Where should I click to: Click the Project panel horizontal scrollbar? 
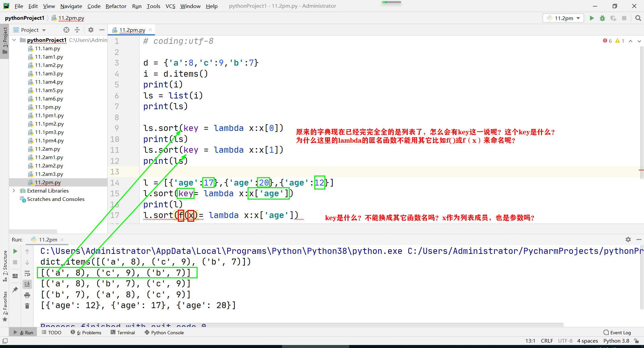tap(33, 231)
